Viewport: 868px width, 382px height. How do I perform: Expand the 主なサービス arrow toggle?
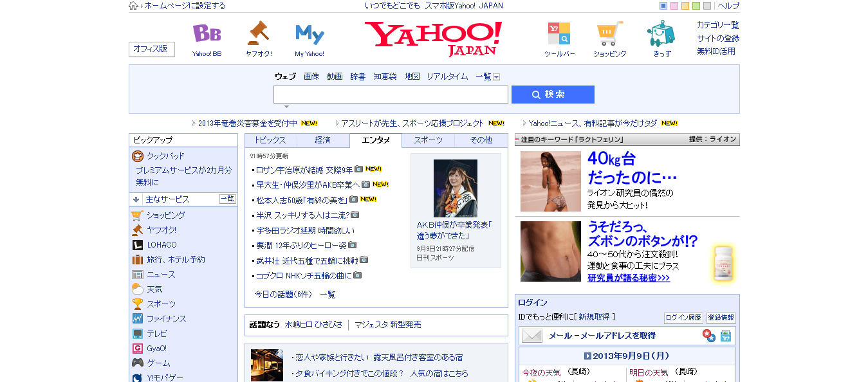pyautogui.click(x=136, y=199)
